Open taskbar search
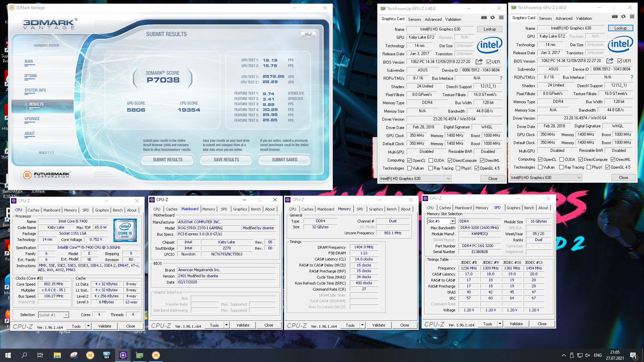Screen dimensions: 644x362 (24, 355)
